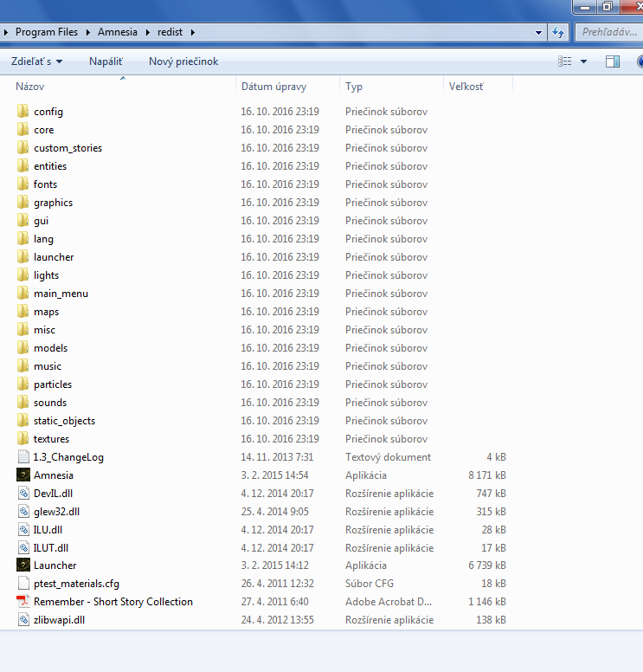643x672 pixels.
Task: Select the DevIL.dll file
Action: [53, 494]
